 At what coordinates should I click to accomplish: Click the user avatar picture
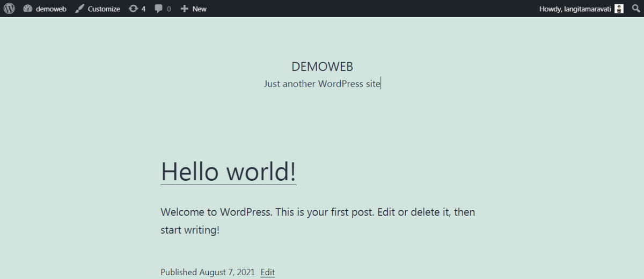pyautogui.click(x=619, y=9)
